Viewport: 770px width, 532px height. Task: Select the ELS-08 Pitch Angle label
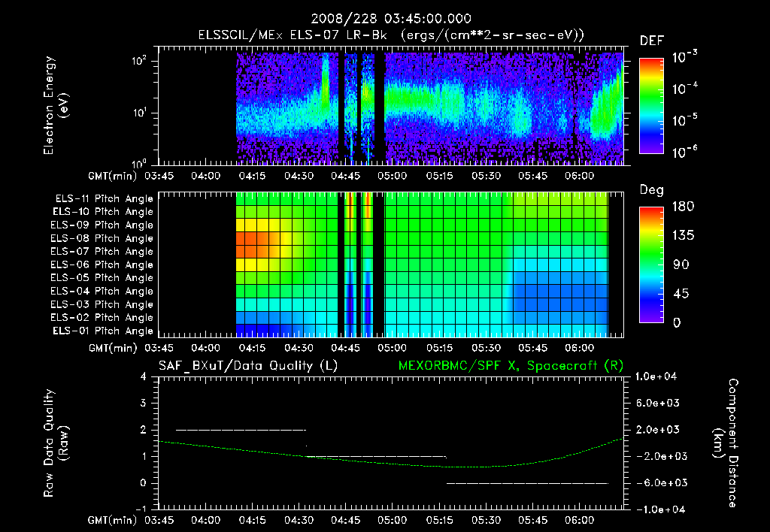point(102,238)
